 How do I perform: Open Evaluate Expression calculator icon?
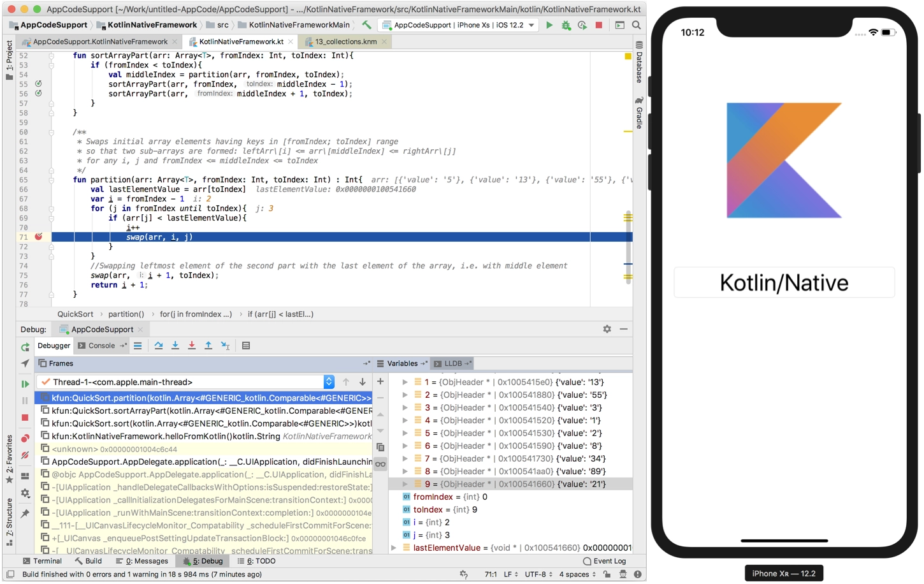point(246,346)
